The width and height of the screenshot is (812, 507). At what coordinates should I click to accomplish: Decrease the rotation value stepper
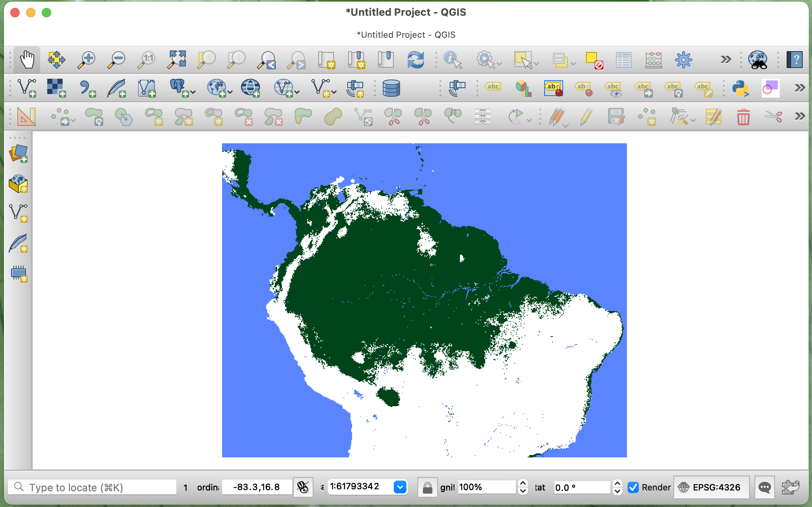click(617, 492)
